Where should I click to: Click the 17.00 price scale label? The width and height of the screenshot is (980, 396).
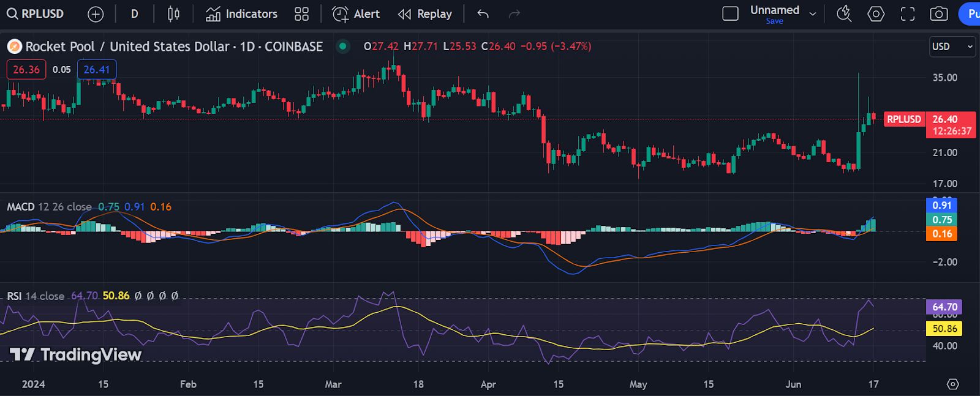[x=944, y=184]
